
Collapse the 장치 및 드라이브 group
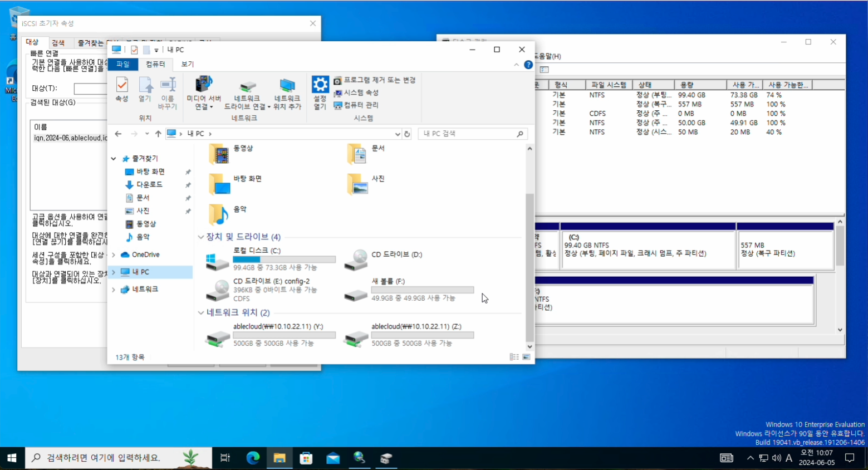click(201, 237)
